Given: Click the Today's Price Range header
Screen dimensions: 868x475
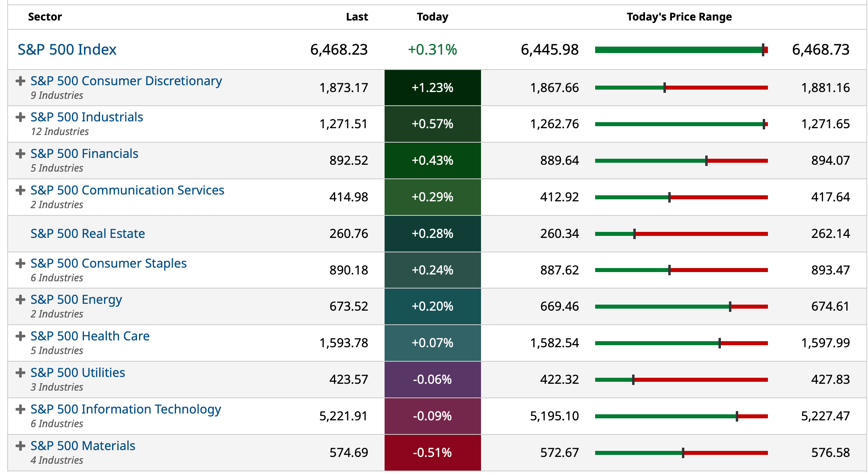Looking at the screenshot, I should [679, 17].
